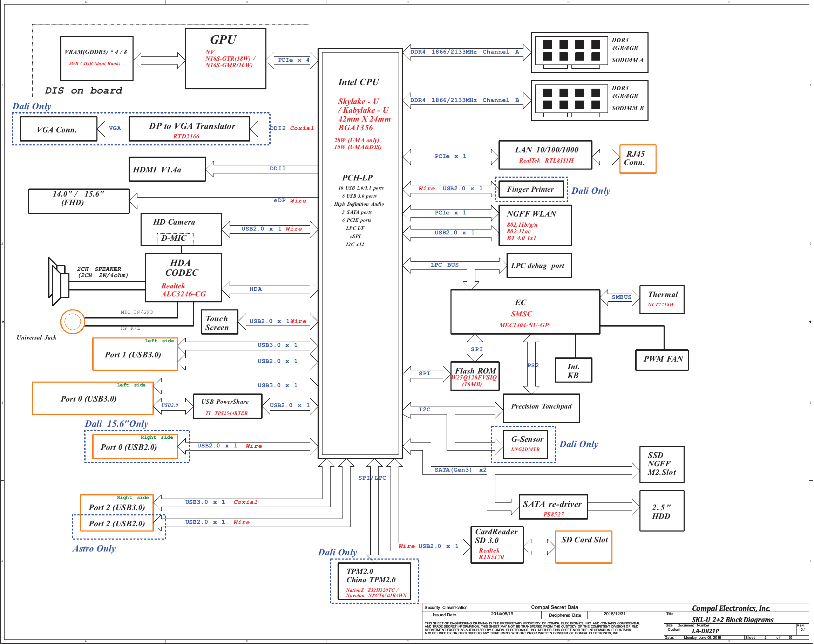The width and height of the screenshot is (814, 644).
Task: Click the PS2 double arrow below EC
Action: pyautogui.click(x=531, y=364)
